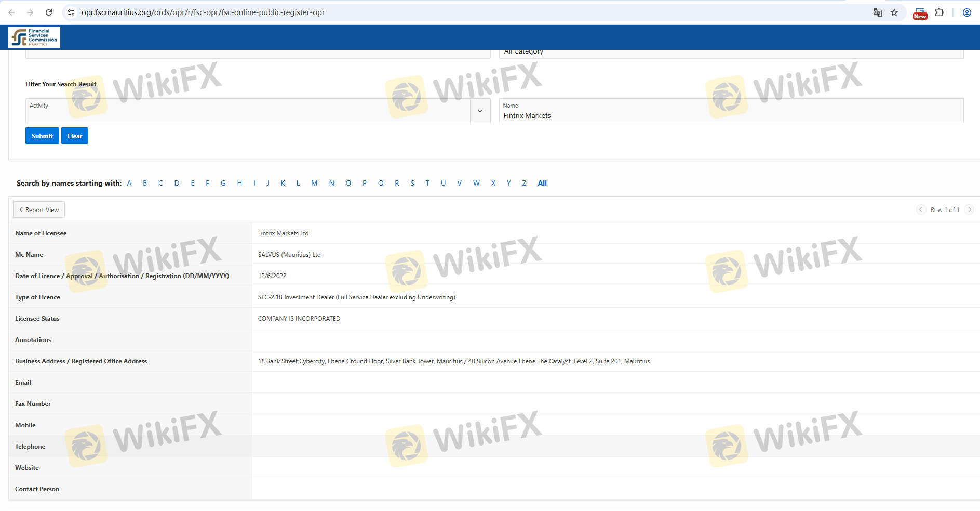Click the Financial Services Commission logo
The image size is (980, 511).
[34, 37]
